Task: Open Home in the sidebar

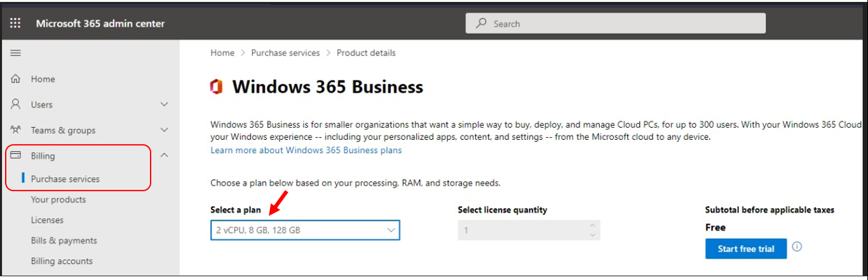Action: click(x=43, y=79)
